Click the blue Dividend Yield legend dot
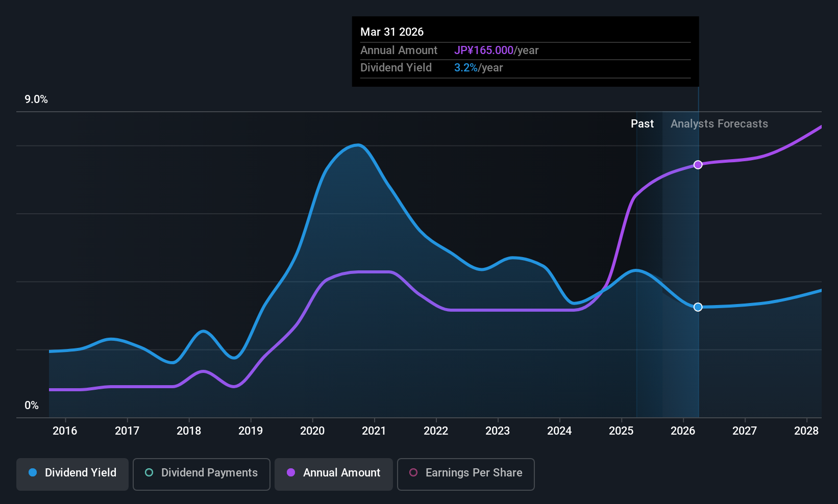 [x=33, y=473]
